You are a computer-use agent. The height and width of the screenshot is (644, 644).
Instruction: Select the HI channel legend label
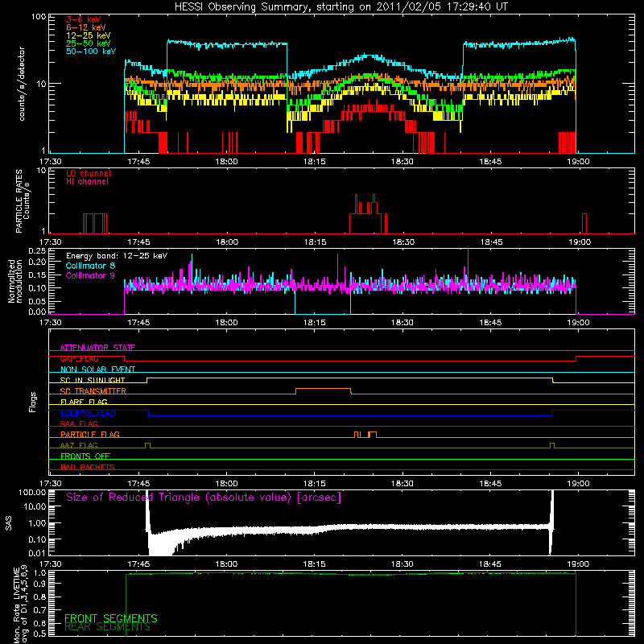(87, 182)
